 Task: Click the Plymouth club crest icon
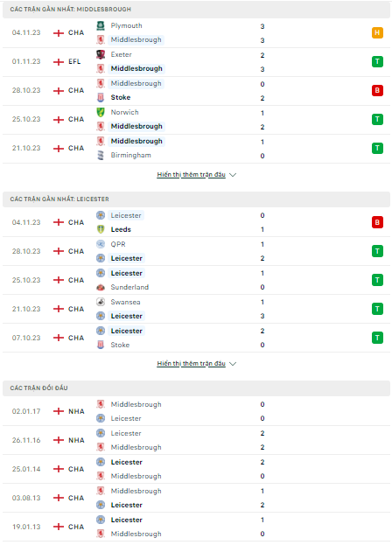point(101,25)
